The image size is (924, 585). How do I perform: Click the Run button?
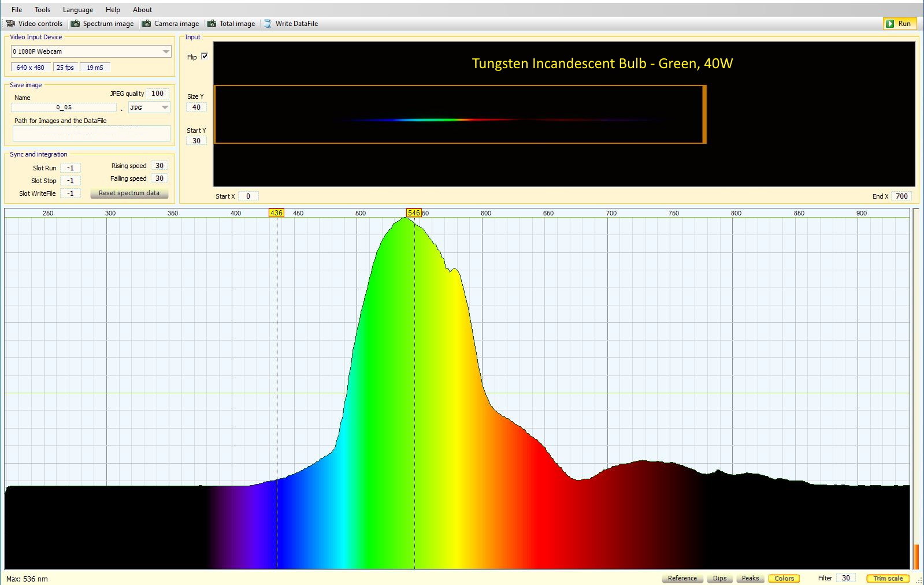click(x=899, y=24)
